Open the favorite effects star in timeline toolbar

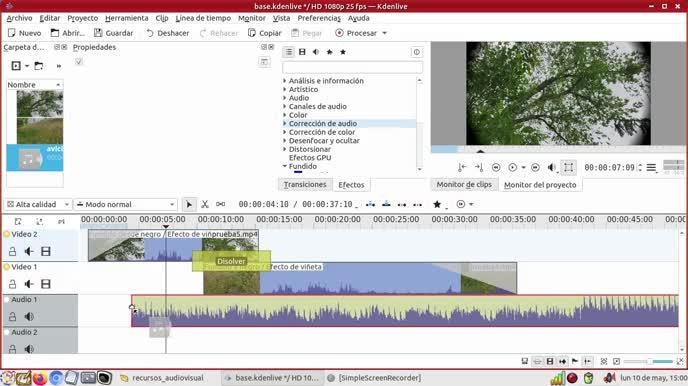point(437,204)
